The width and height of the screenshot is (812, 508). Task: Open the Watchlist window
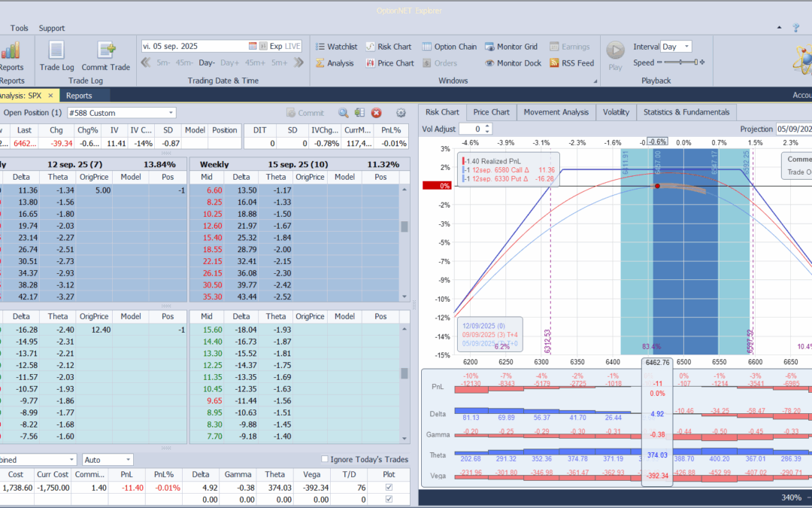coord(335,47)
